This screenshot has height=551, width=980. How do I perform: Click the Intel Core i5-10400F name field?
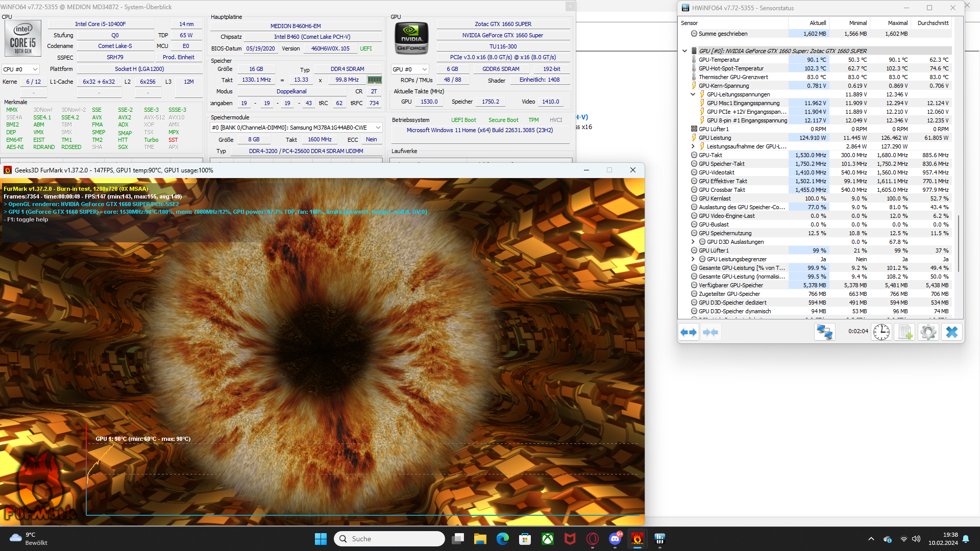coord(101,24)
